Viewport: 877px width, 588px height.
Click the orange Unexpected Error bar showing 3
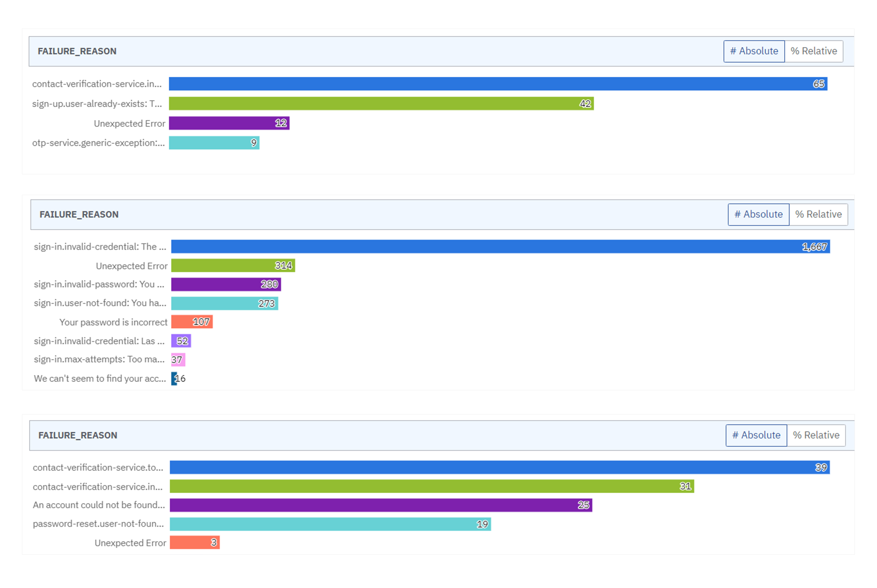point(194,542)
